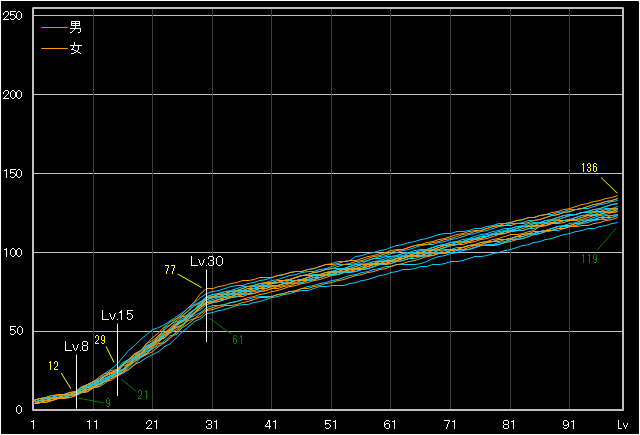Click the x-axis label 71
640x435 pixels.
click(450, 425)
